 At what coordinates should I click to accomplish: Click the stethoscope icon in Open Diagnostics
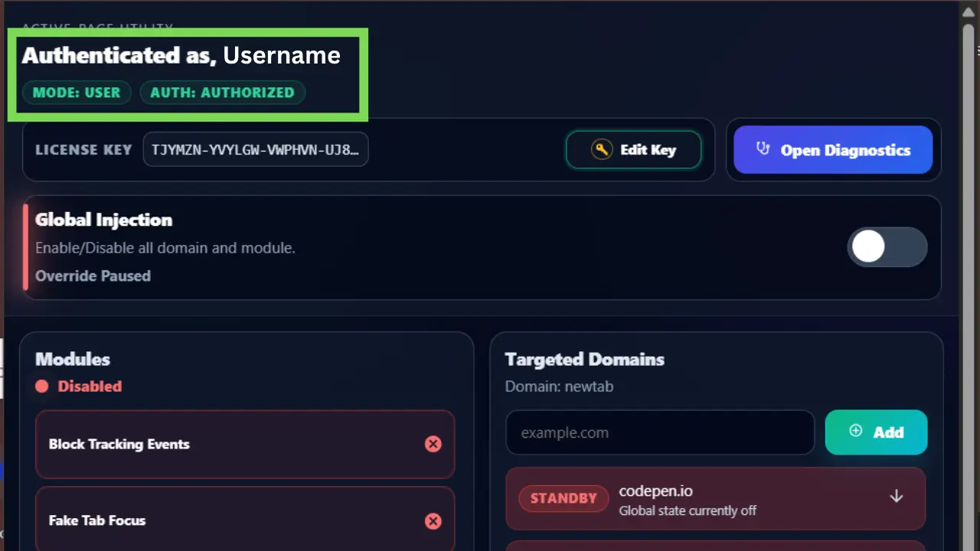(763, 148)
